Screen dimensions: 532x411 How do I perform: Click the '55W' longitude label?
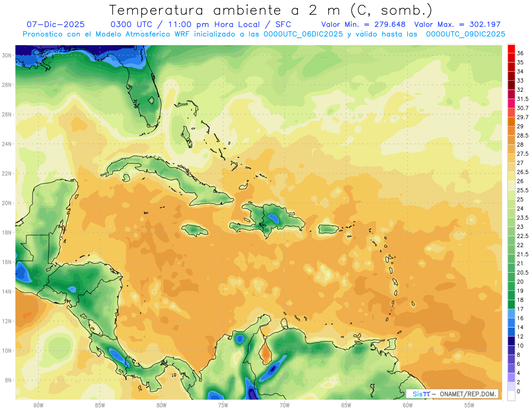click(x=469, y=405)
